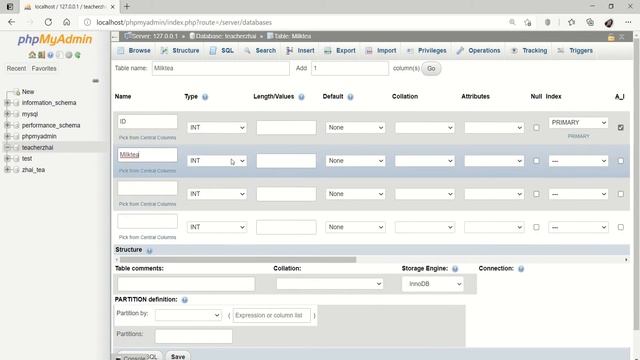
Task: Select zhai_tea database in tree
Action: pyautogui.click(x=33, y=170)
